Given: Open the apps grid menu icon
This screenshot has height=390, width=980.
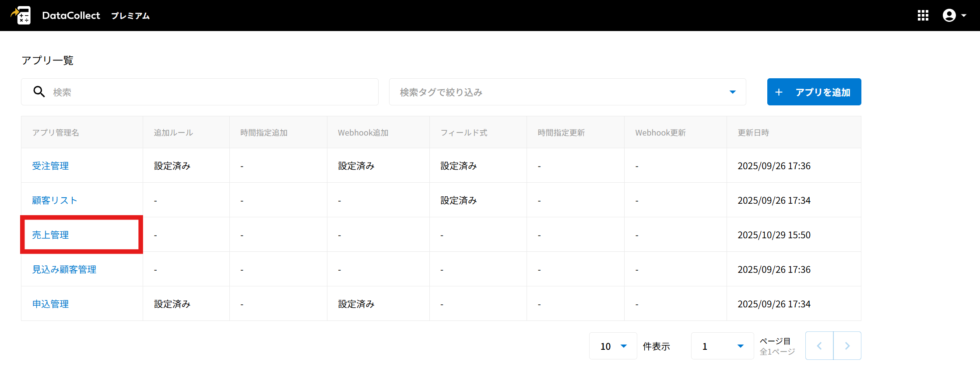Looking at the screenshot, I should tap(923, 16).
